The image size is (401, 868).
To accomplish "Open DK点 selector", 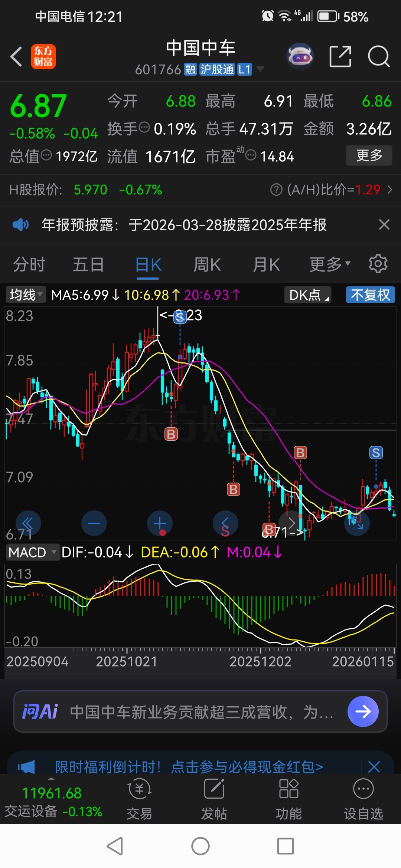I will point(307,295).
